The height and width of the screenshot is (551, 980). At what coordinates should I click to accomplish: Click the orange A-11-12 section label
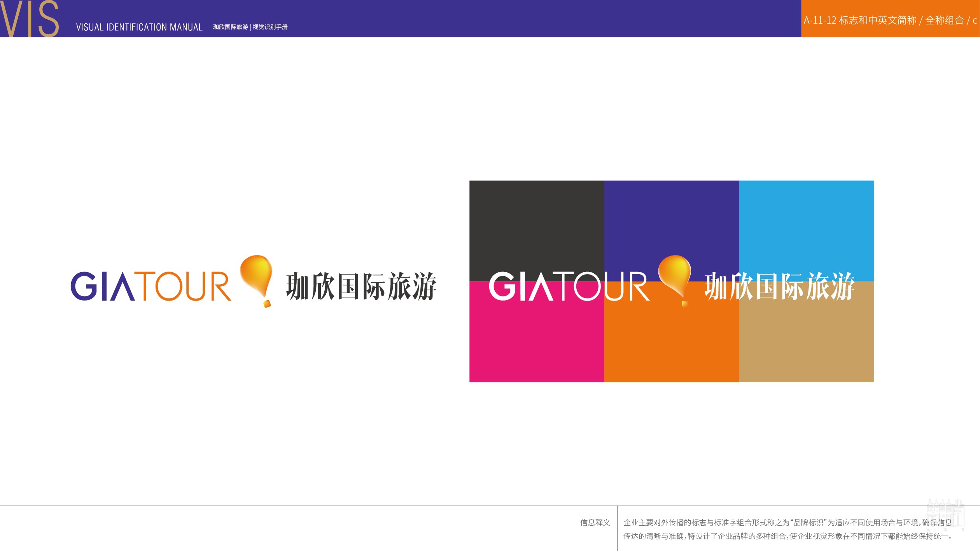pyautogui.click(x=890, y=20)
